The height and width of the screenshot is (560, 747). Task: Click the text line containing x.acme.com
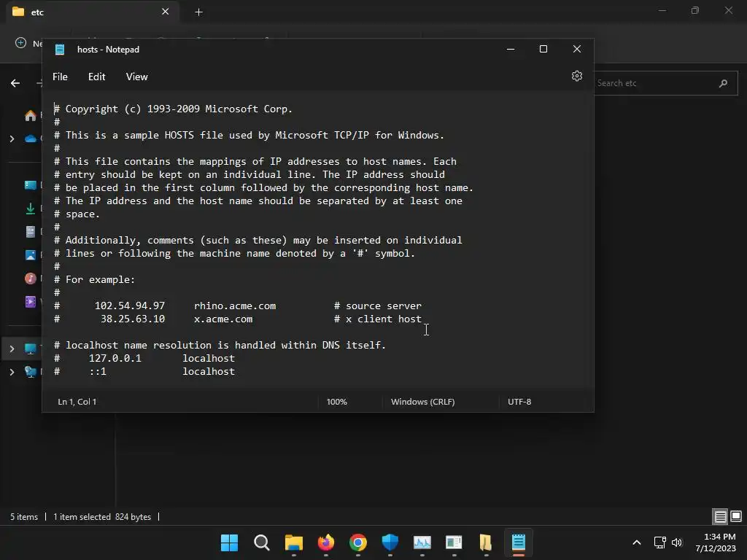click(238, 319)
